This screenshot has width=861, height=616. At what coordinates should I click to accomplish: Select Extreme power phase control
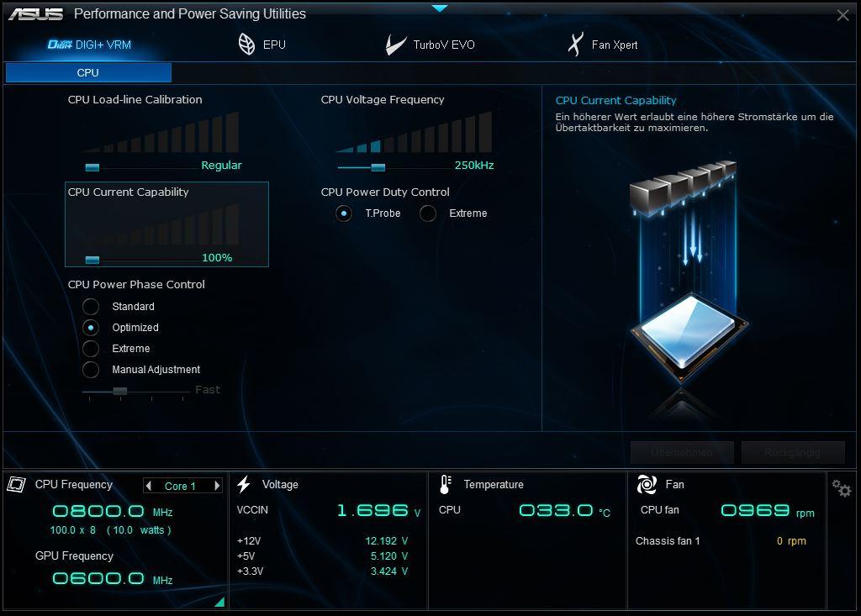tap(91, 349)
